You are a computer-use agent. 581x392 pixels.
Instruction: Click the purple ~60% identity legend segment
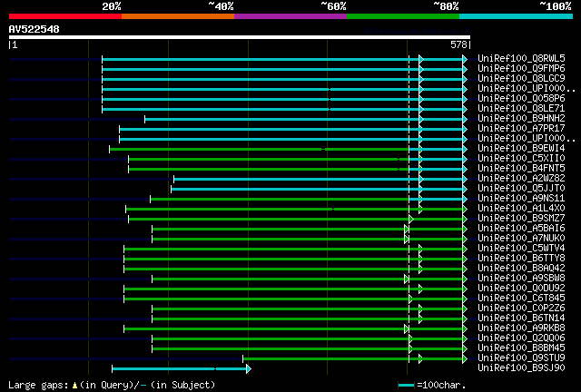coord(290,16)
